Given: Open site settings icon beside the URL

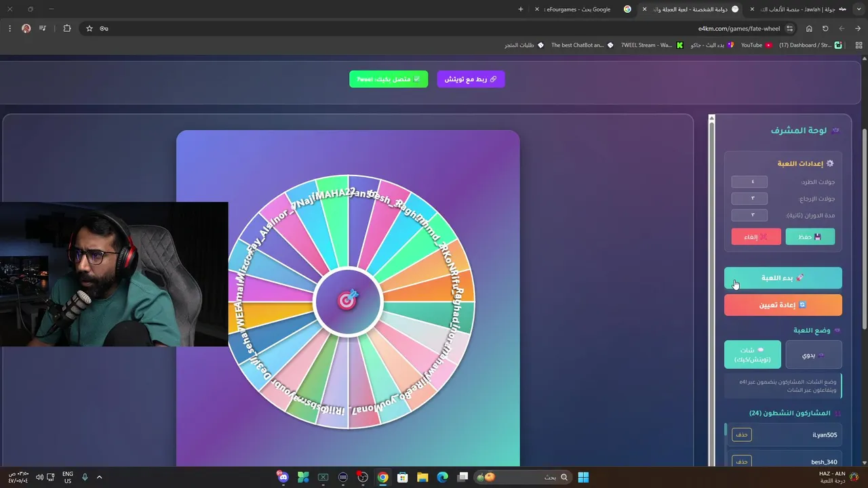Looking at the screenshot, I should 789,28.
